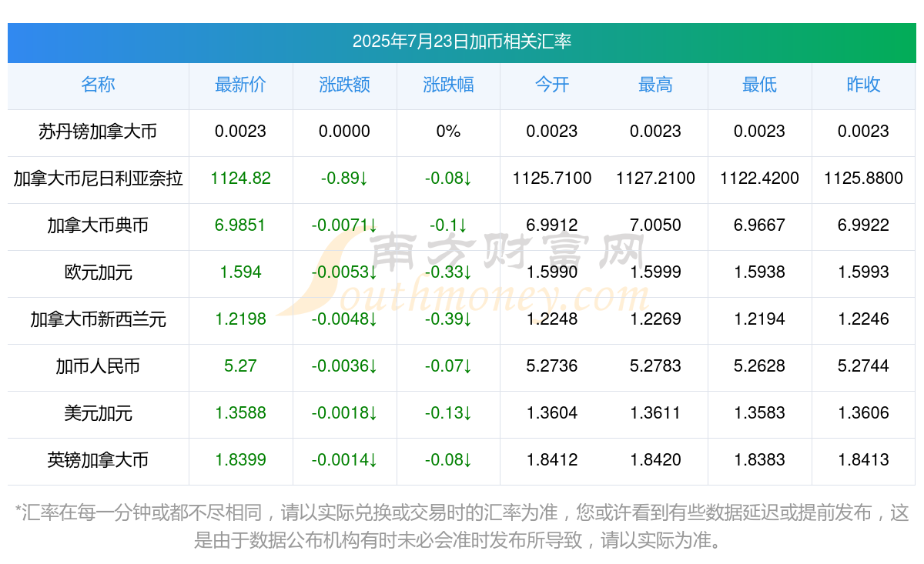This screenshot has height=564, width=924.
Task: Click the 昨收 column header
Action: click(x=863, y=85)
